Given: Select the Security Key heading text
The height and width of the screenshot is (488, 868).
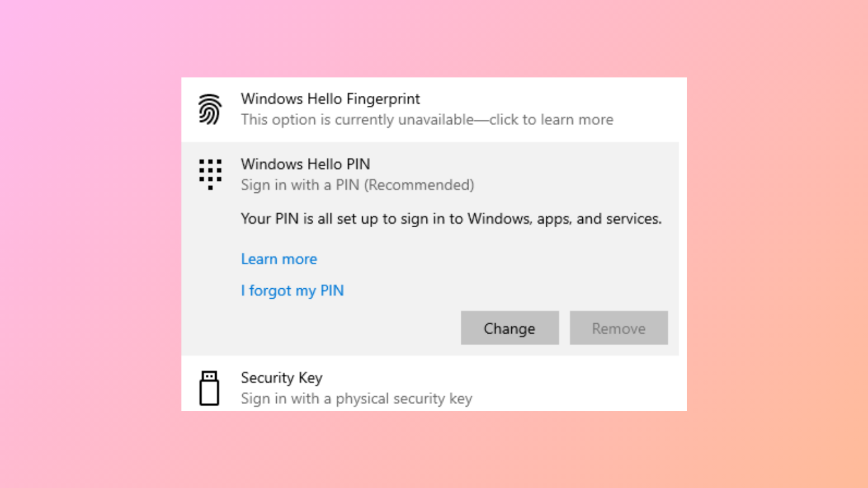Looking at the screenshot, I should click(x=281, y=378).
